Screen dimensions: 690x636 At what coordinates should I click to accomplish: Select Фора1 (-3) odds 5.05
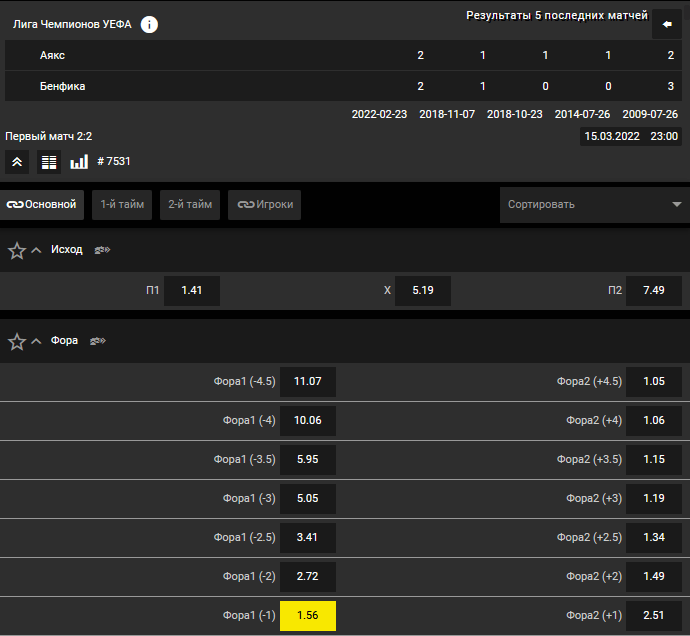[x=308, y=499]
